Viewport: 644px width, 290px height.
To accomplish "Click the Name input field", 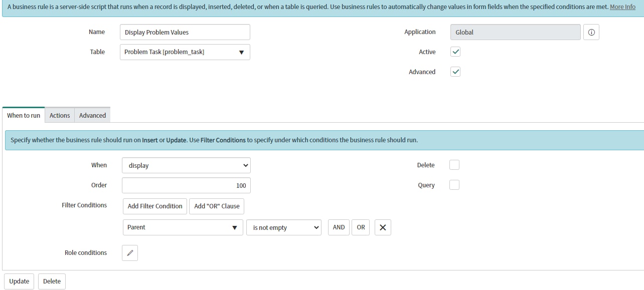I will pyautogui.click(x=185, y=32).
